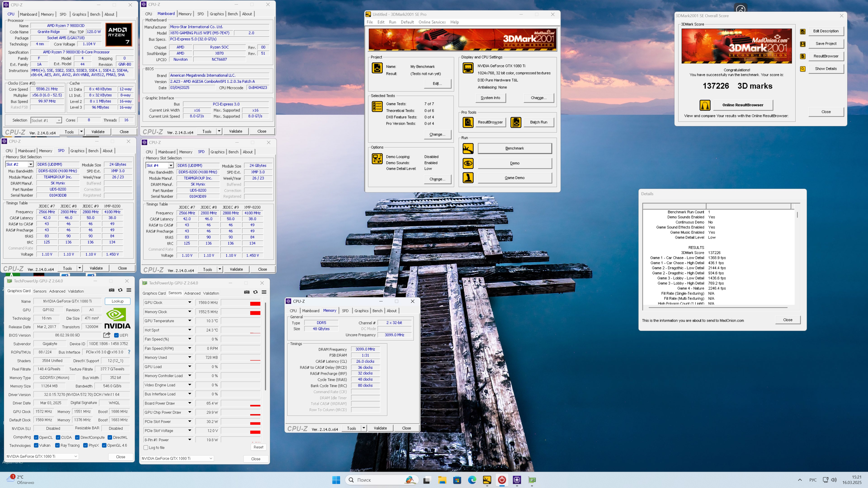Toggle the Ray Tracing checkbox
The image size is (868, 488).
tap(57, 445)
